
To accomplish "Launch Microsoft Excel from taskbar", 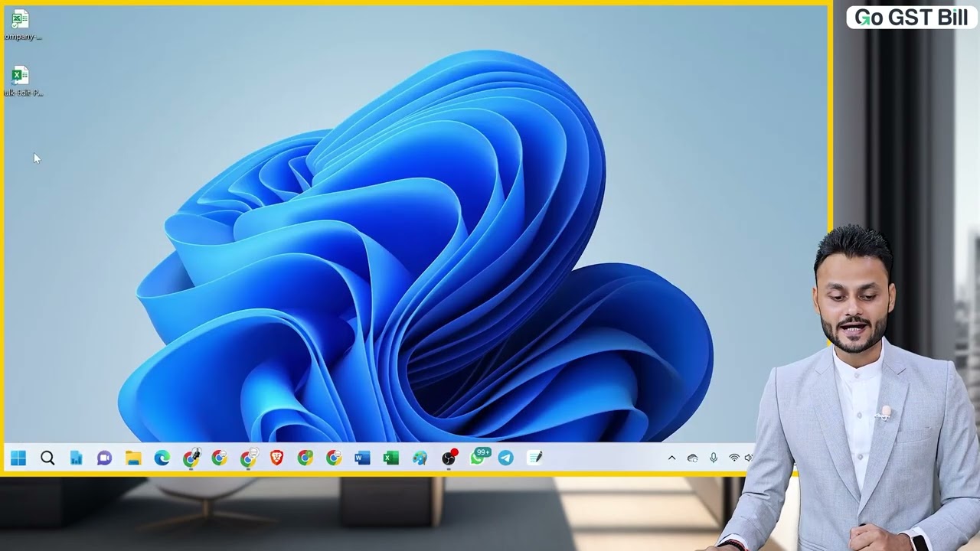I will pos(391,458).
